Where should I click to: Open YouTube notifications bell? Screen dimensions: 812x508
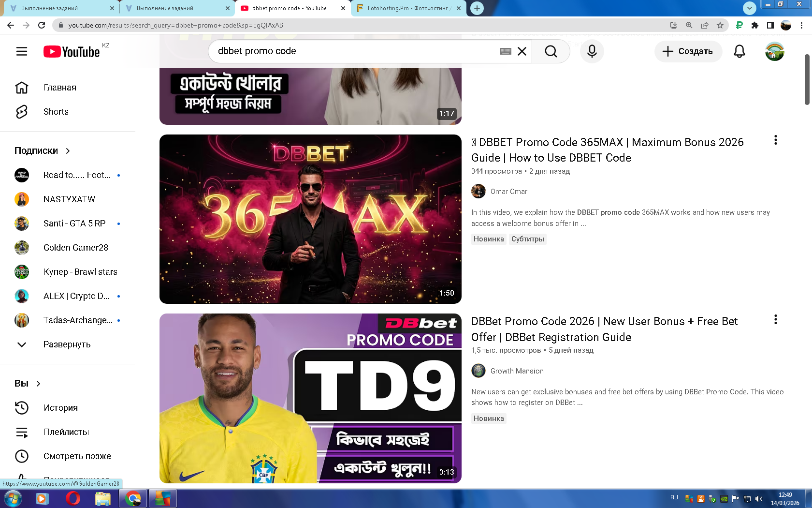tap(739, 51)
